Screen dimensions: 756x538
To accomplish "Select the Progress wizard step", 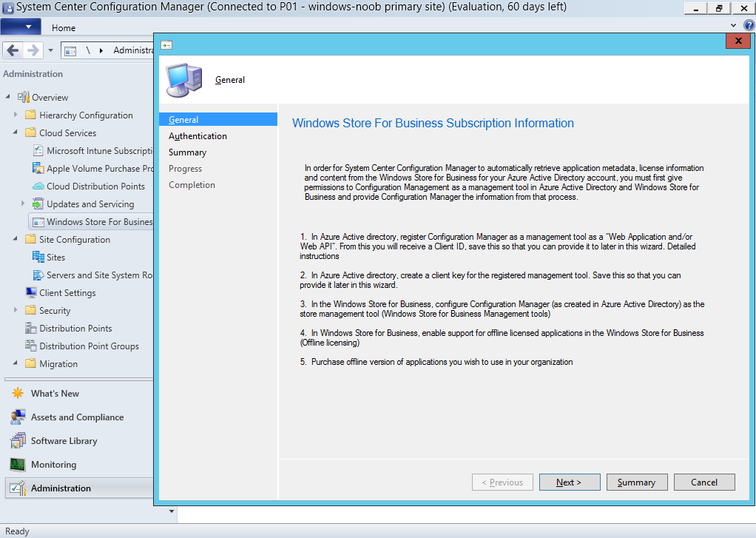I will (185, 169).
